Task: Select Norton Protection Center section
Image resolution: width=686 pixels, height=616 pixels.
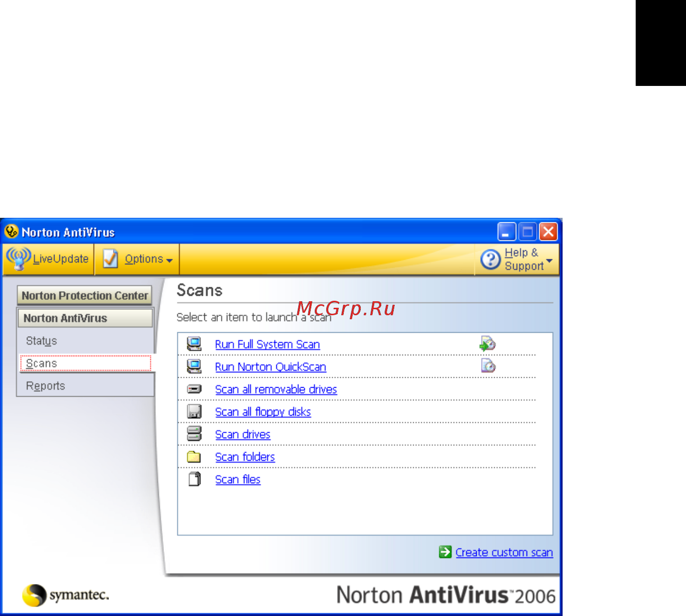Action: pyautogui.click(x=85, y=295)
